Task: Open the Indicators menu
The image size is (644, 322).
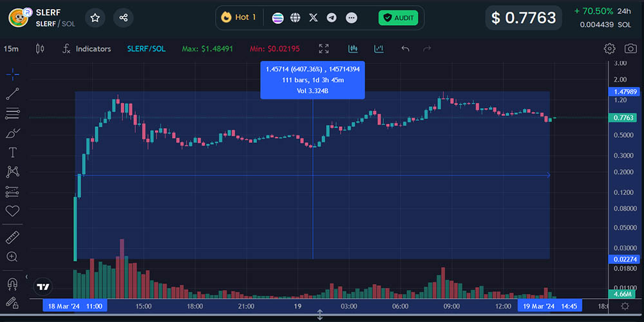Action: tap(86, 49)
